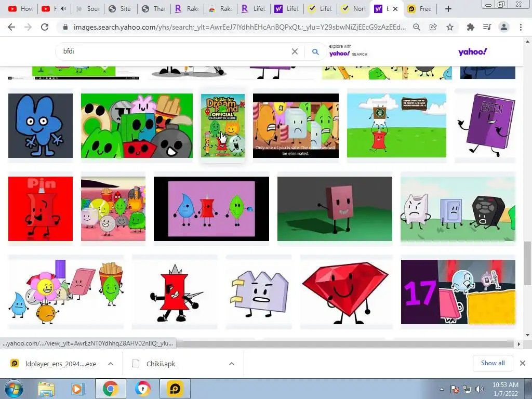
Task: Open ldplayer_ens exe downloaded file
Action: pos(60,364)
